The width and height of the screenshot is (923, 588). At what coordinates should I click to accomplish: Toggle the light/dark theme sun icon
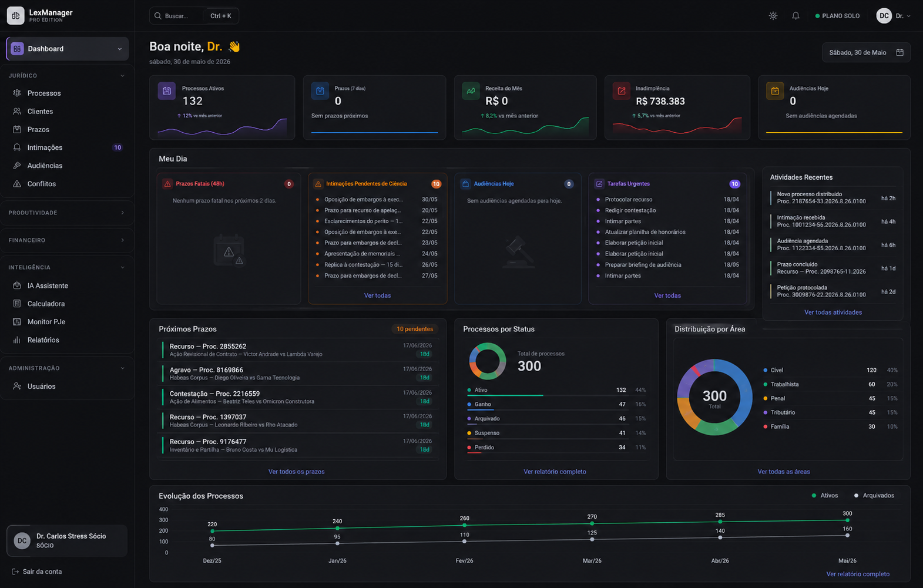click(773, 16)
